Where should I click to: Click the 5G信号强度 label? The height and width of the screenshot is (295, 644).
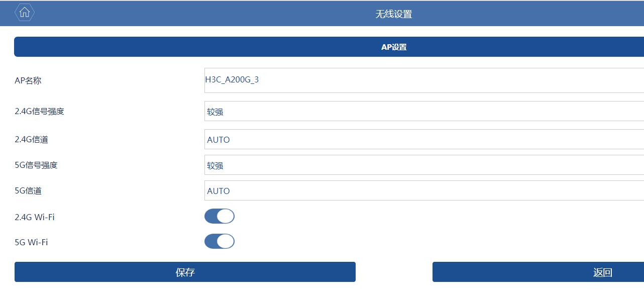click(36, 165)
